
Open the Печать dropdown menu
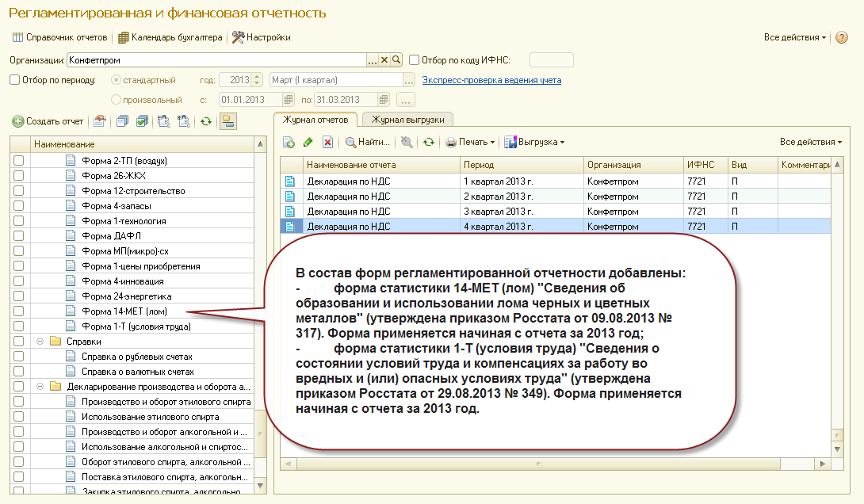(x=470, y=143)
